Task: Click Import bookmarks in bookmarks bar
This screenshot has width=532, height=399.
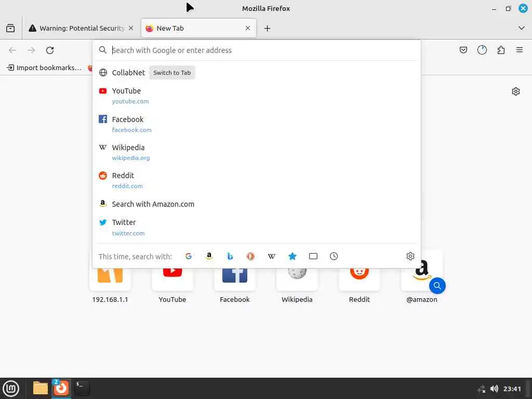Action: coord(44,68)
